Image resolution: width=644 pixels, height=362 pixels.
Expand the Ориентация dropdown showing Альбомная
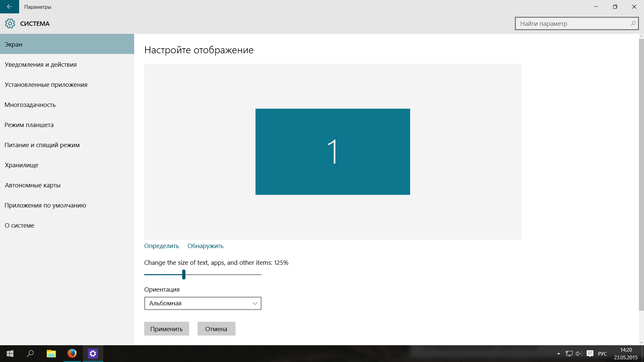click(x=203, y=303)
